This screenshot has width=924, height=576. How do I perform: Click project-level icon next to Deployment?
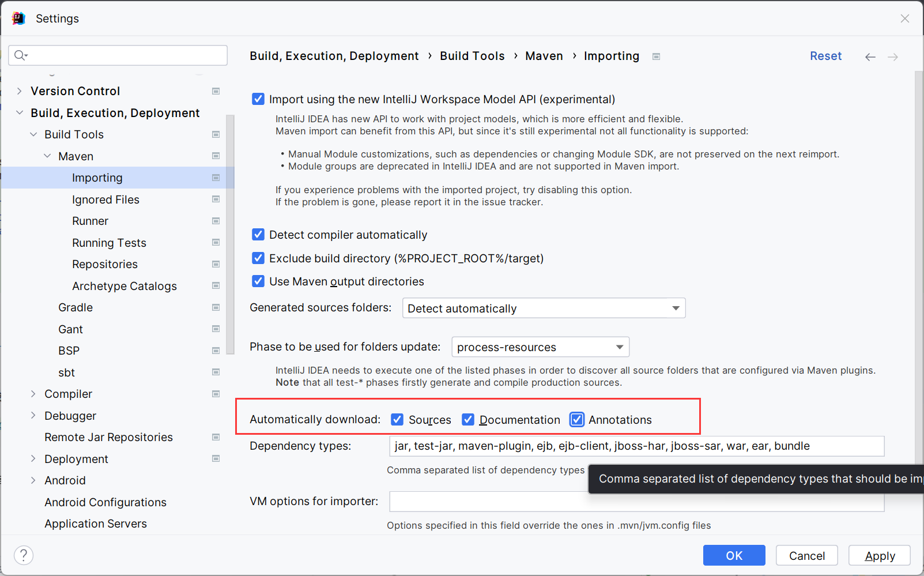216,458
